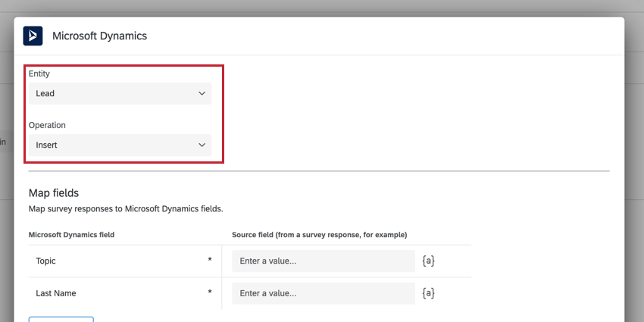Expand the Operation dropdown chevron
The width and height of the screenshot is (644, 322).
[202, 145]
